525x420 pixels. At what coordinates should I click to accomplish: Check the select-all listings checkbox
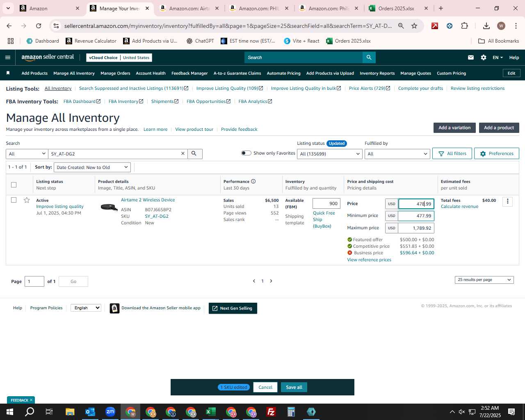pyautogui.click(x=14, y=185)
